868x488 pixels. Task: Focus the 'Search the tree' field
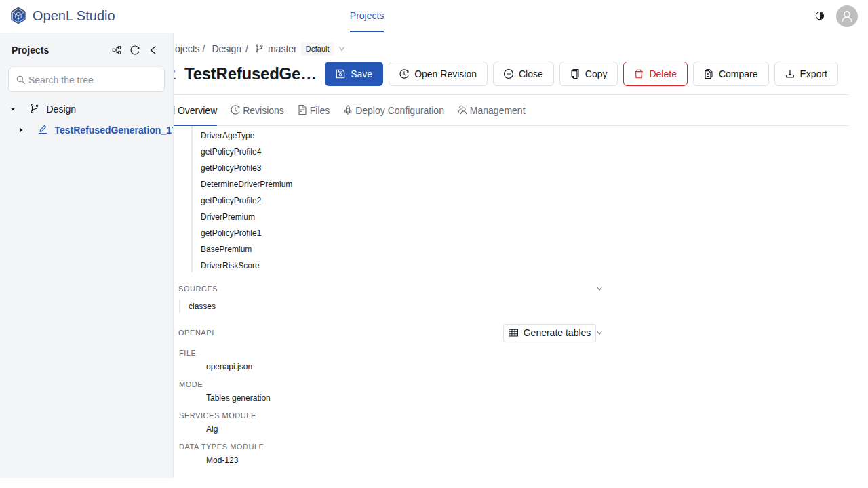86,80
